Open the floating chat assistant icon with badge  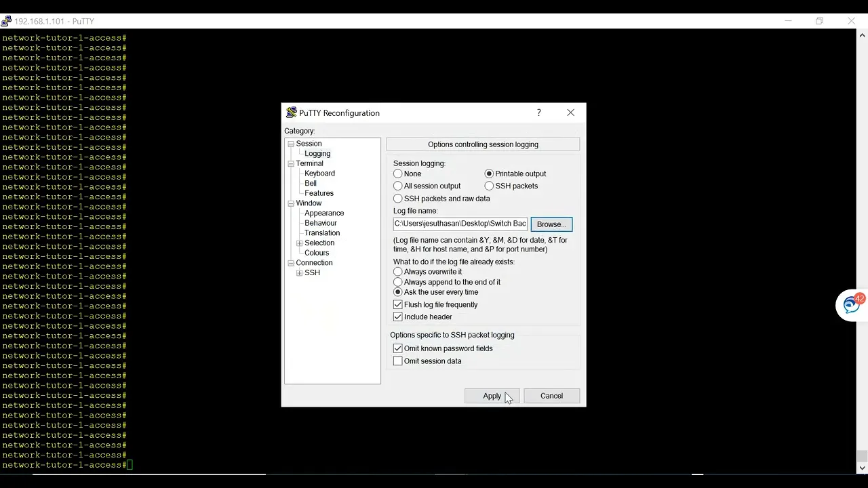852,305
